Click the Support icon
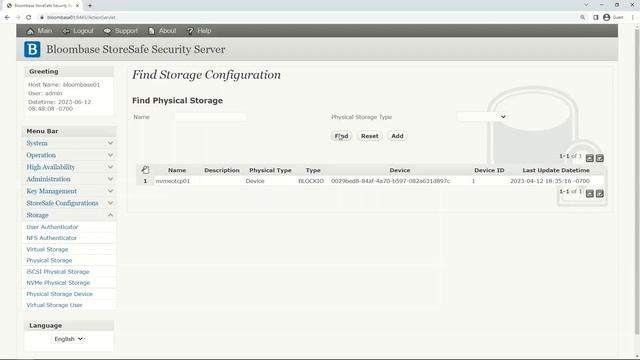640x360 pixels. (x=107, y=31)
